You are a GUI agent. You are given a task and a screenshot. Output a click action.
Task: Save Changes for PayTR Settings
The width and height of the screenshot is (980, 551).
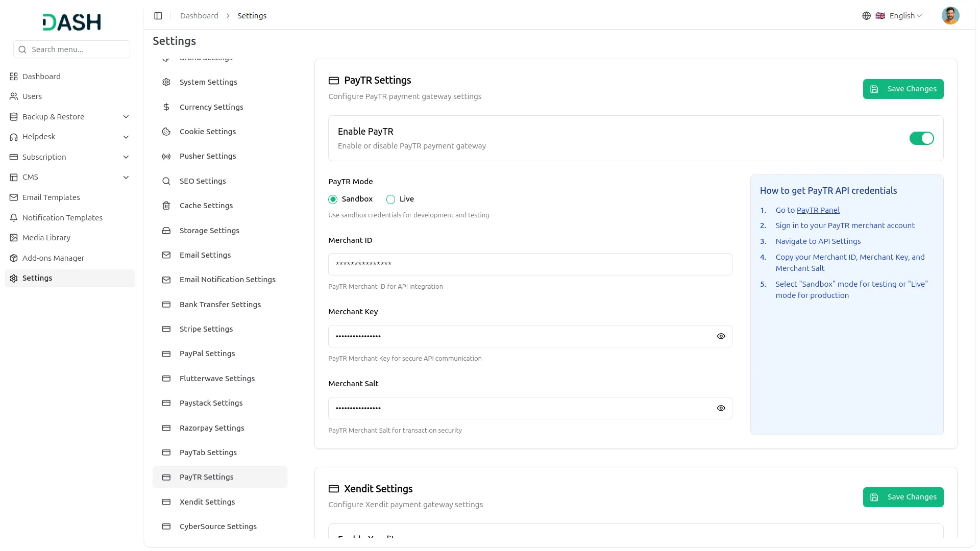pos(903,89)
